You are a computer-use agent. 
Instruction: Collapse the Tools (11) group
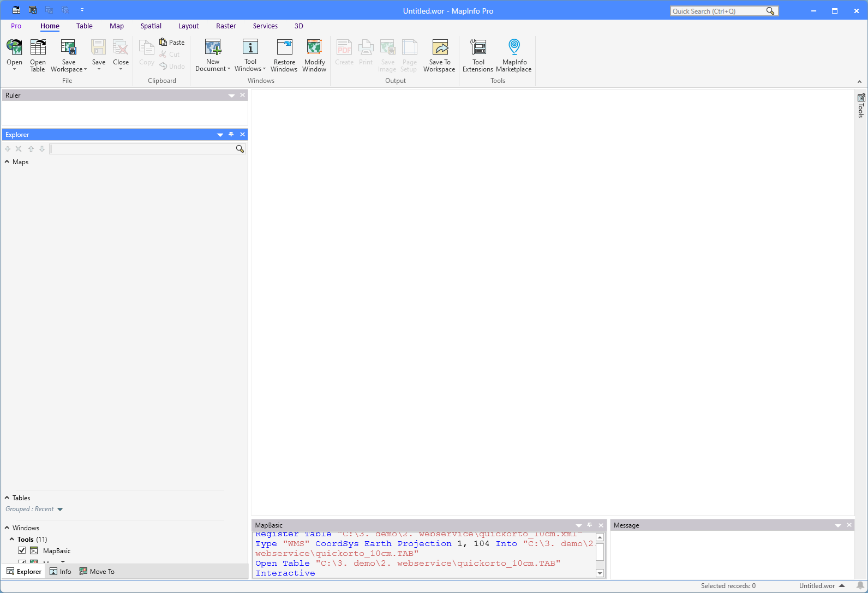pos(12,540)
